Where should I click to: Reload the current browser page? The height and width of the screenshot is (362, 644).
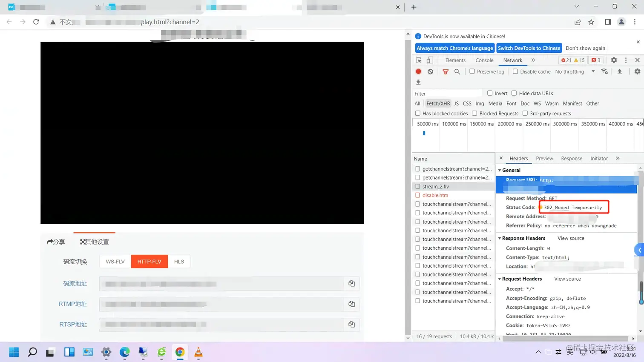point(36,22)
